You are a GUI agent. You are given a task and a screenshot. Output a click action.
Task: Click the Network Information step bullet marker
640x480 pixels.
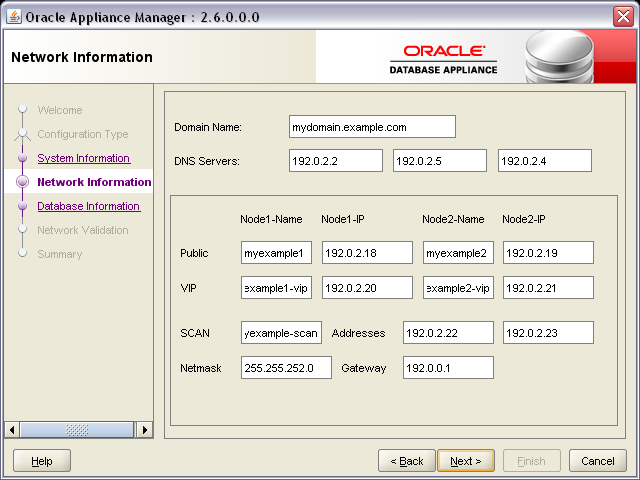(x=22, y=182)
